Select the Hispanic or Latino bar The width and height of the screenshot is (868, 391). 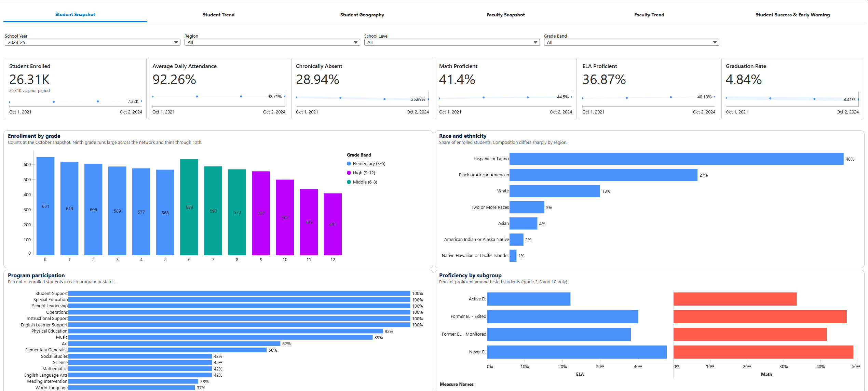[x=676, y=159]
